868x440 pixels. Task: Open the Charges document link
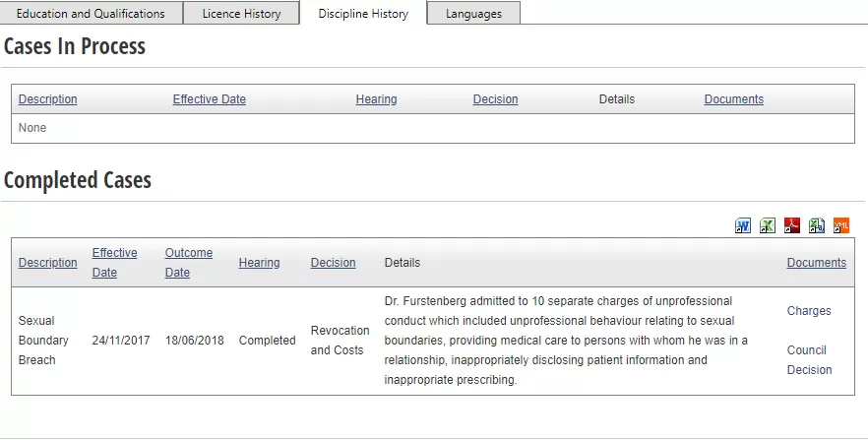point(809,311)
